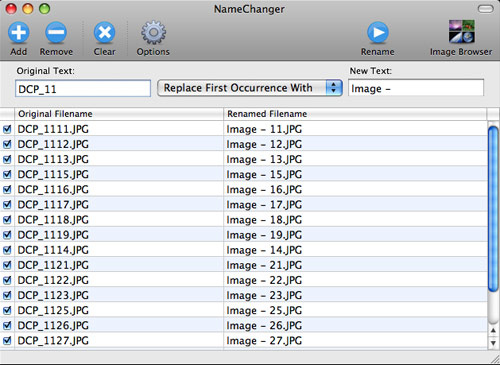The width and height of the screenshot is (500, 365).
Task: Uncheck the DCP_1119.JPG checkbox
Action: (7, 235)
